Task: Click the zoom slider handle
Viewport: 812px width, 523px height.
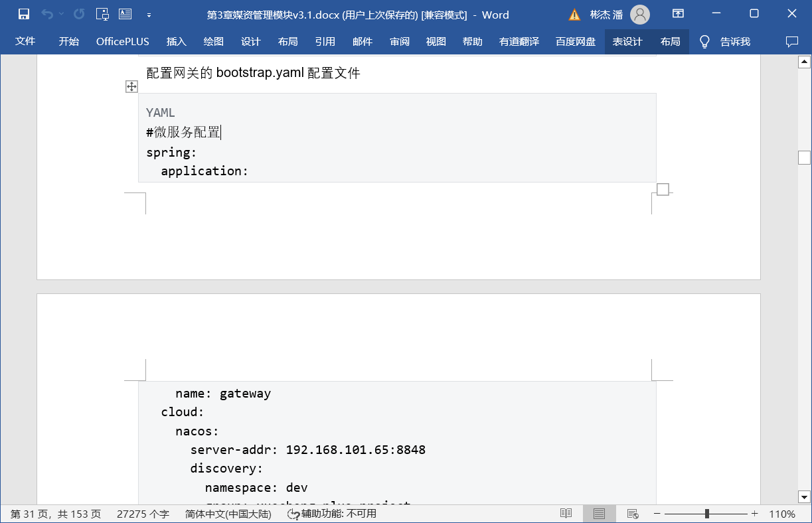Action: [707, 514]
